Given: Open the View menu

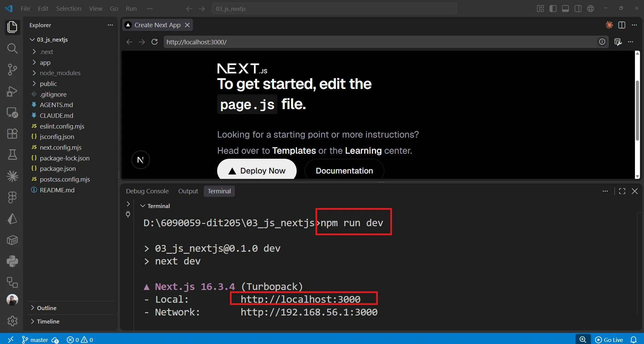Looking at the screenshot, I should 96,8.
